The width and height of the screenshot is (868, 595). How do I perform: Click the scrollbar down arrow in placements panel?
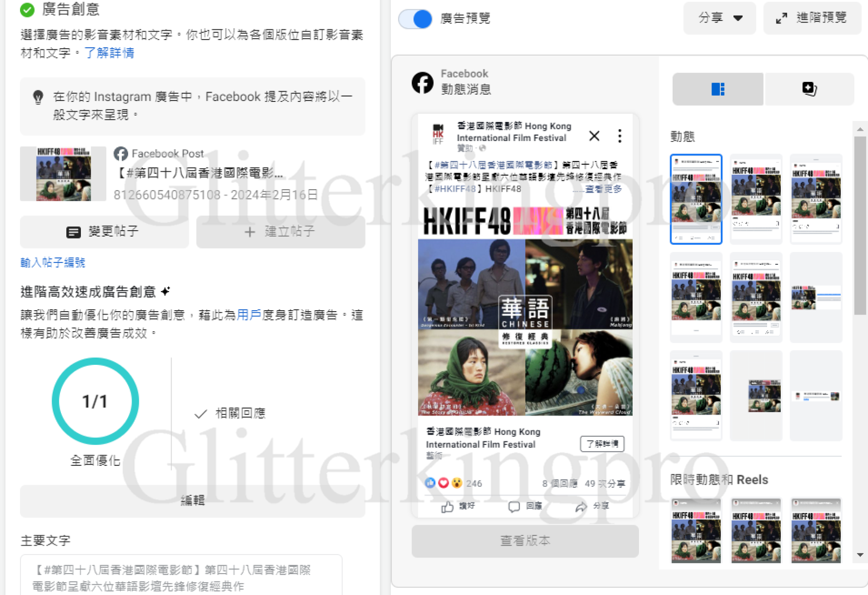(x=860, y=555)
